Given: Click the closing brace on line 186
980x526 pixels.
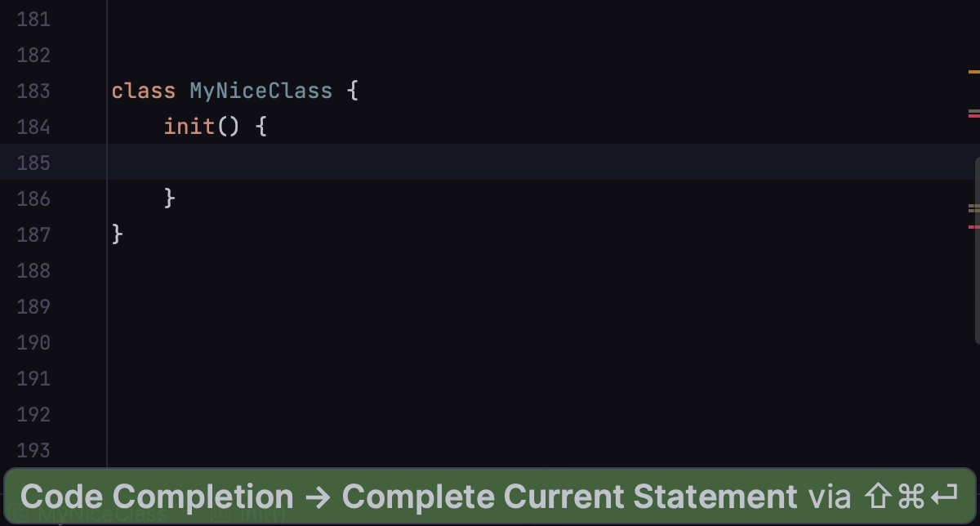Looking at the screenshot, I should 170,198.
